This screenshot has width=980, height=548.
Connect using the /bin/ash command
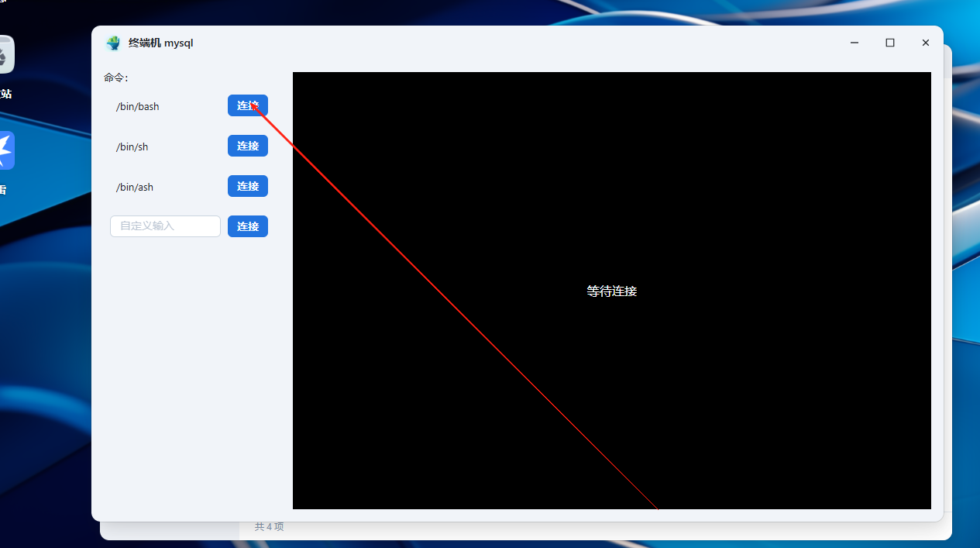click(248, 186)
